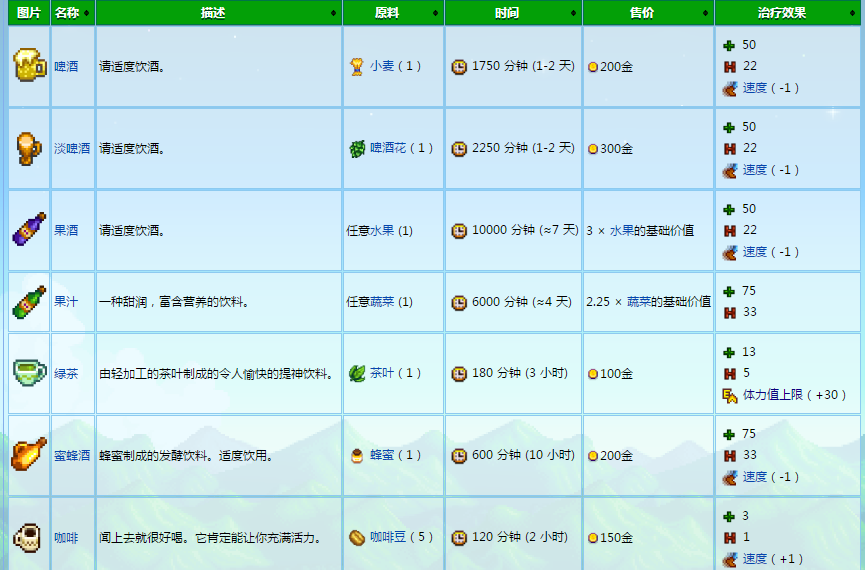Click the green juice bottle image (果汁)
The height and width of the screenshot is (570, 865).
pyautogui.click(x=29, y=302)
